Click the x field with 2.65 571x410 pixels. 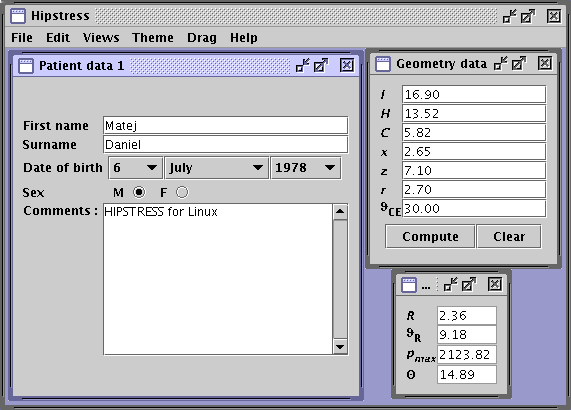(x=474, y=151)
